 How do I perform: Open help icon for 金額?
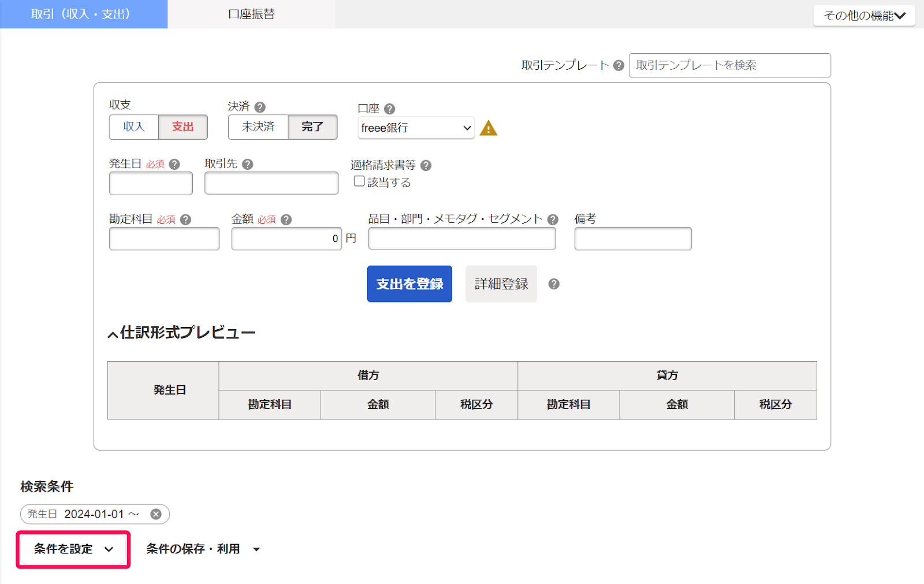(286, 220)
